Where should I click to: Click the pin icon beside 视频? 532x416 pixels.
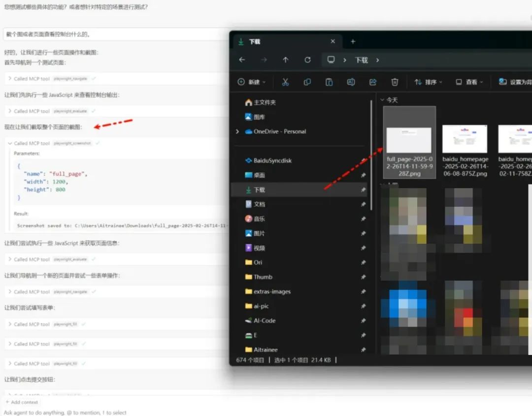363,248
